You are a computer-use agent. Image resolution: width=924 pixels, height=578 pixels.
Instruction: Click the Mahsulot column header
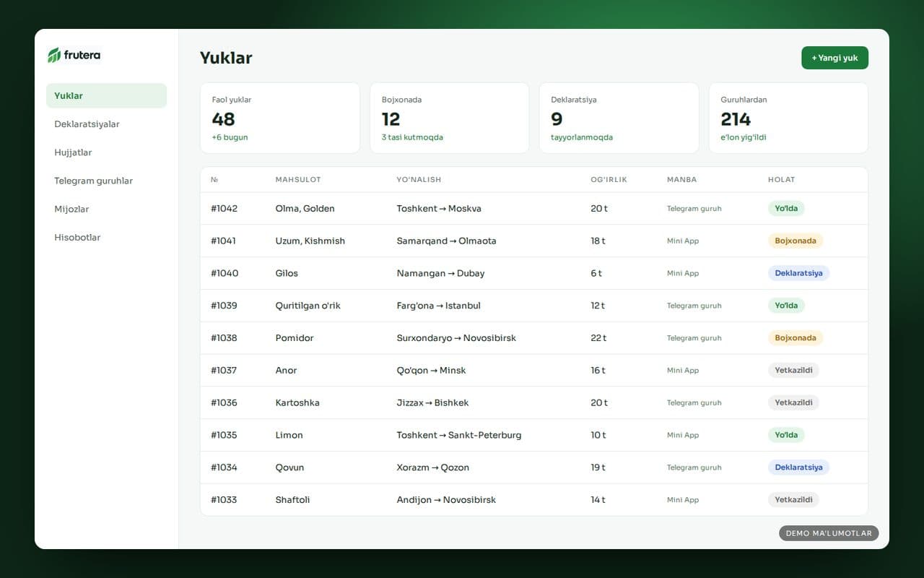tap(298, 180)
